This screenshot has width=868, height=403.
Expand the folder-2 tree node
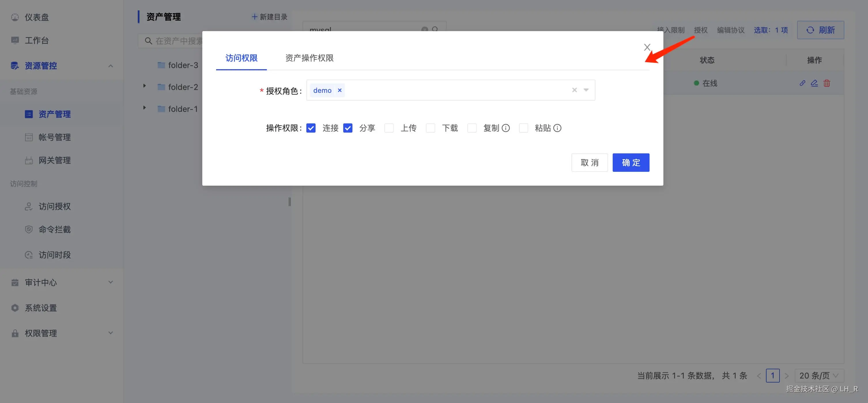145,86
